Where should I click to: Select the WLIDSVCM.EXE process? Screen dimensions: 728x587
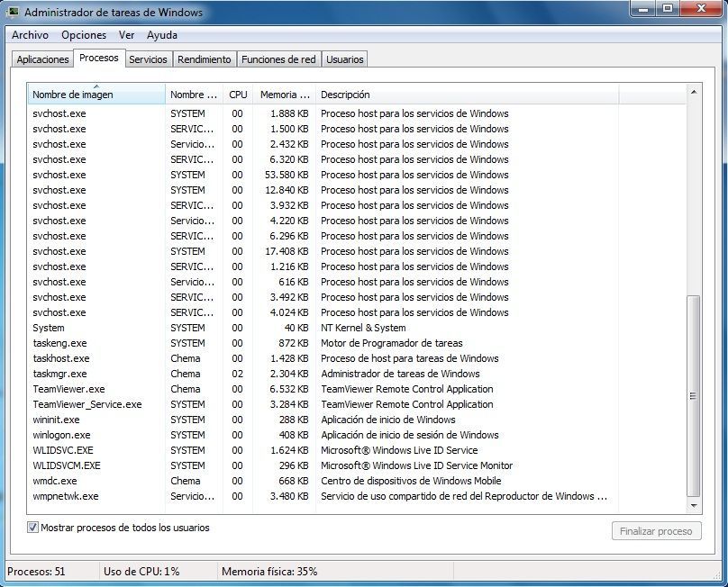323,465
